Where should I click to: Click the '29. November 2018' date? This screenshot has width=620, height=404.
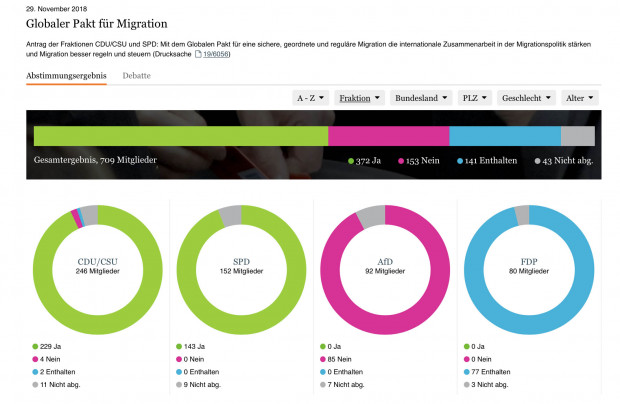coord(57,9)
